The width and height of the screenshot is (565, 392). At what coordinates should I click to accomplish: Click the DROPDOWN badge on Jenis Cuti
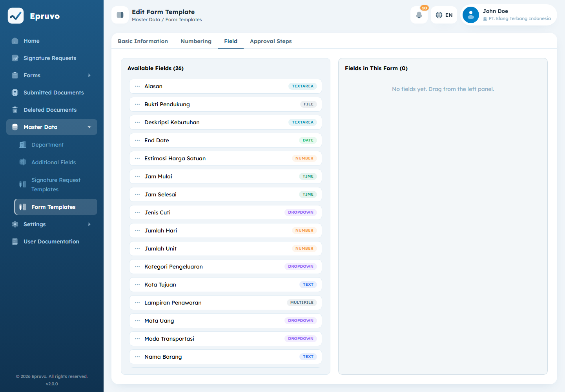(x=301, y=212)
